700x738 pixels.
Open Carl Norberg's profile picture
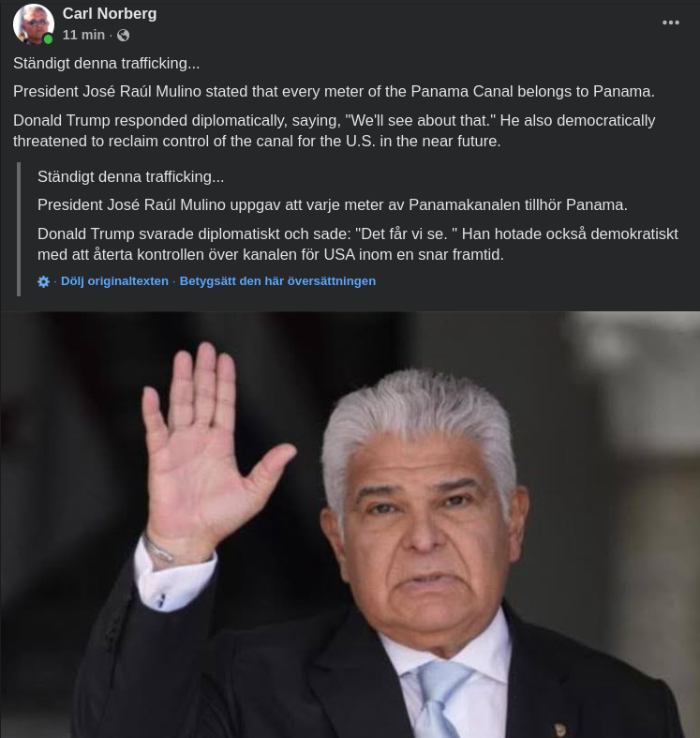coord(33,24)
